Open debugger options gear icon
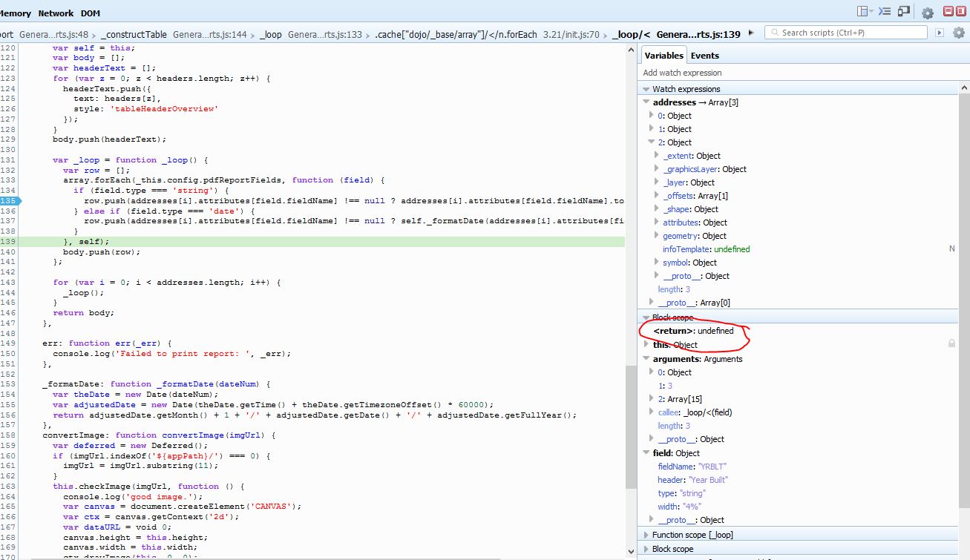 pyautogui.click(x=960, y=33)
